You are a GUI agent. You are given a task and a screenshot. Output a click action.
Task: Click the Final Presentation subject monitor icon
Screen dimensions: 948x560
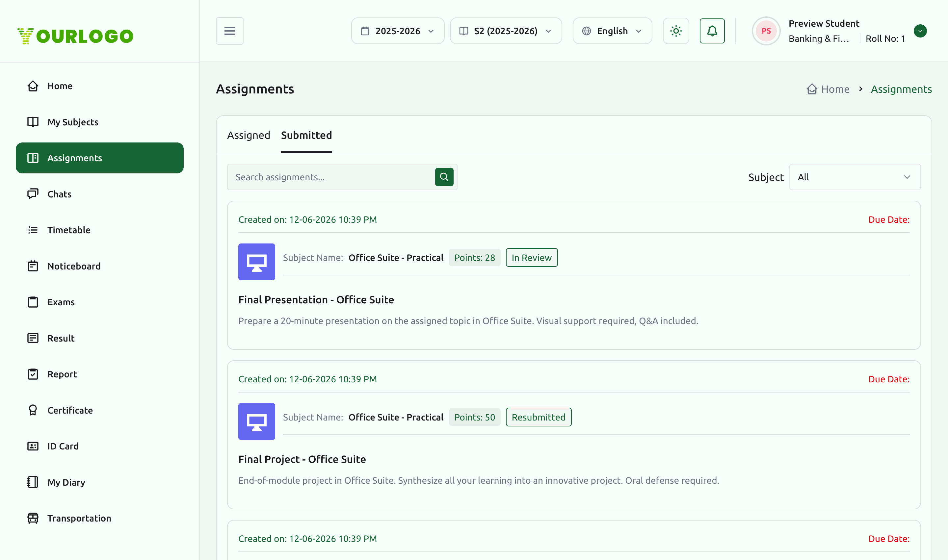[x=257, y=262]
